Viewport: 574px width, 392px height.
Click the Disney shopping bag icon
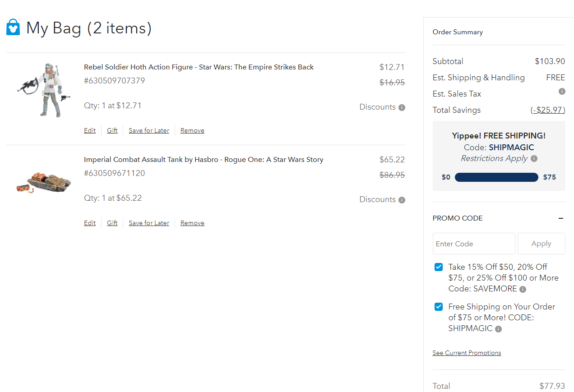coord(13,28)
